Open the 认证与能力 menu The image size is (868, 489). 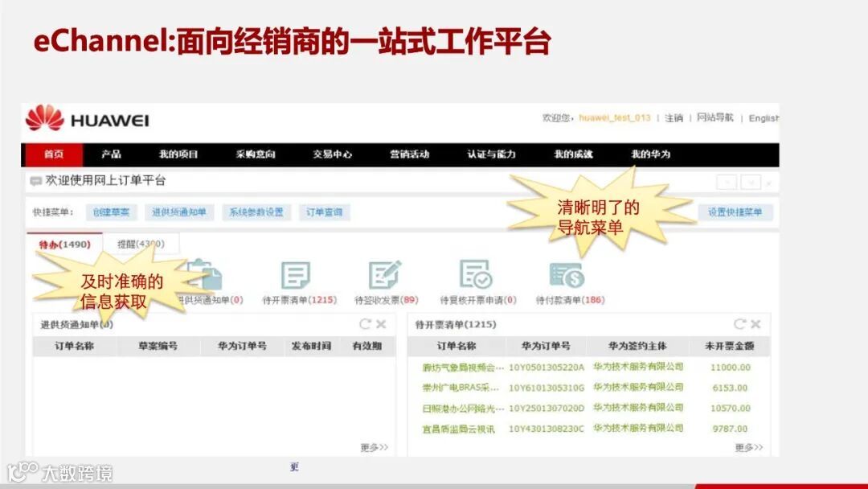pyautogui.click(x=492, y=154)
